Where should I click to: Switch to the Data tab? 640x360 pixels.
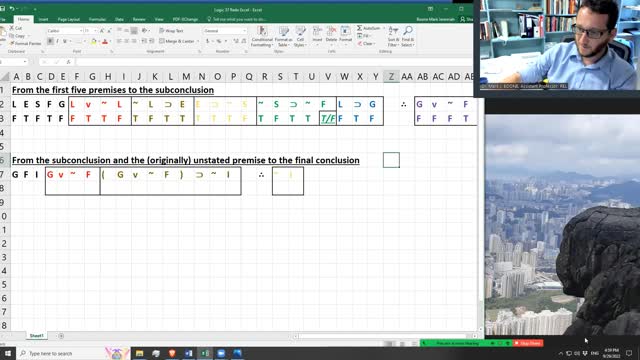click(x=119, y=19)
